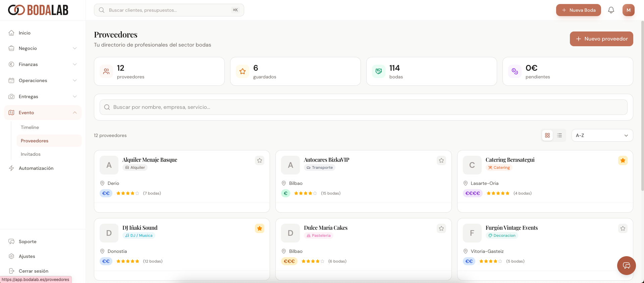Focus the provider name search field

click(x=363, y=107)
